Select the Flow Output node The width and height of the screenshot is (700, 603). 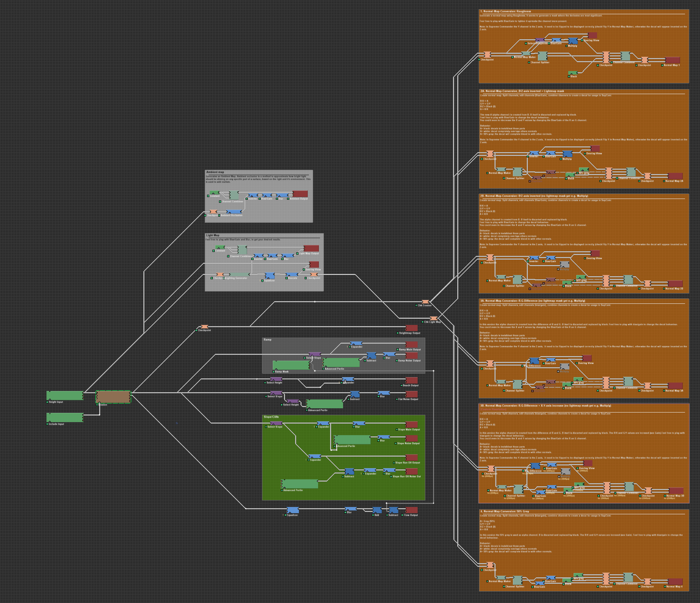click(x=412, y=510)
